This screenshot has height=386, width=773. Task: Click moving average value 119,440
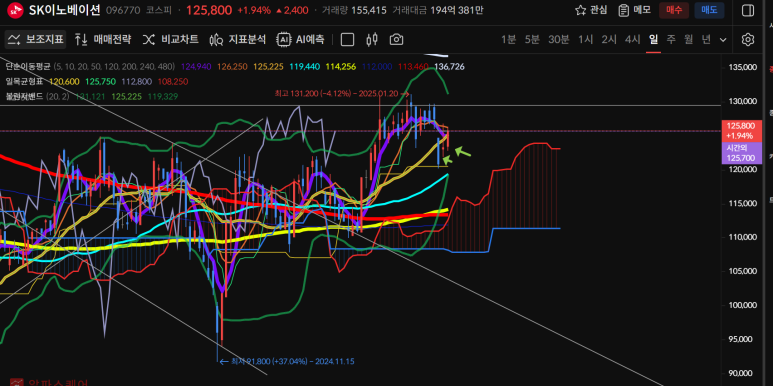[304, 67]
